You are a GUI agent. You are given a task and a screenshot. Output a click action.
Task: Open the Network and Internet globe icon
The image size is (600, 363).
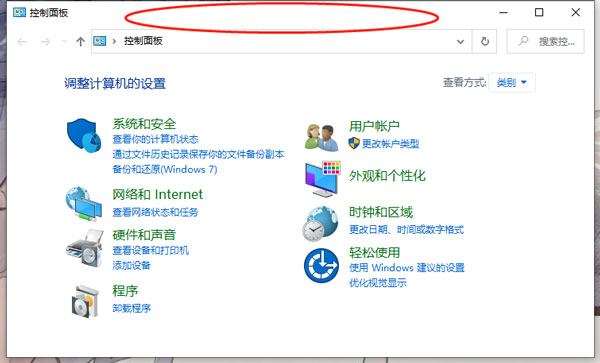click(84, 203)
